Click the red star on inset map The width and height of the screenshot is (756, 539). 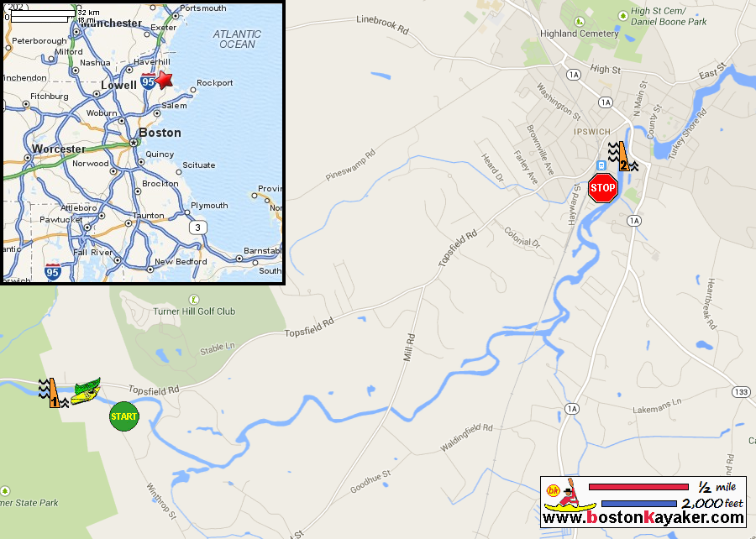click(164, 80)
